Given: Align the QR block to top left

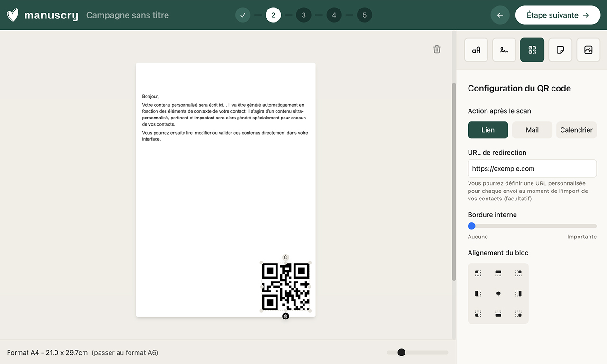Looking at the screenshot, I should click(478, 273).
